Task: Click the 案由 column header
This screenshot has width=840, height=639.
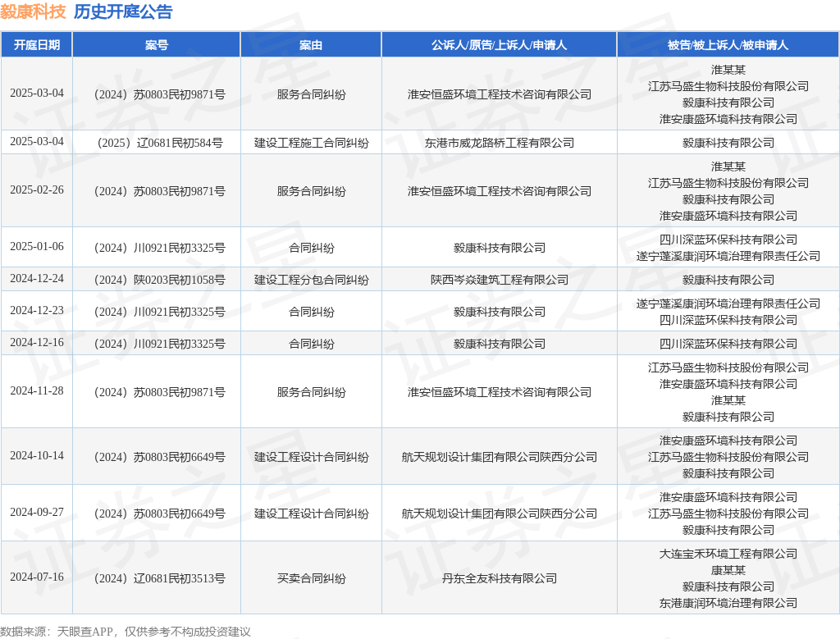Action: [x=311, y=45]
